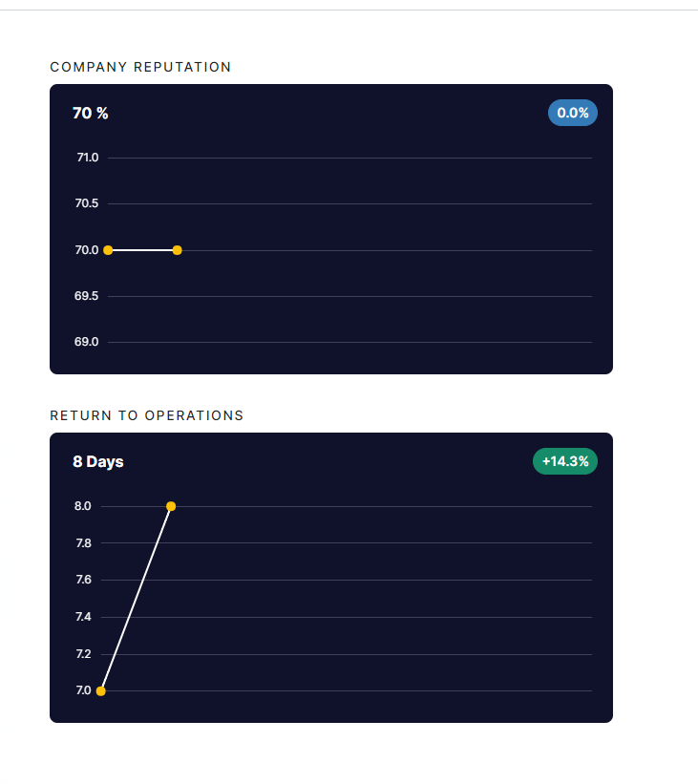698x784 pixels.
Task: Select the first Company Reputation data point
Action: [x=108, y=250]
